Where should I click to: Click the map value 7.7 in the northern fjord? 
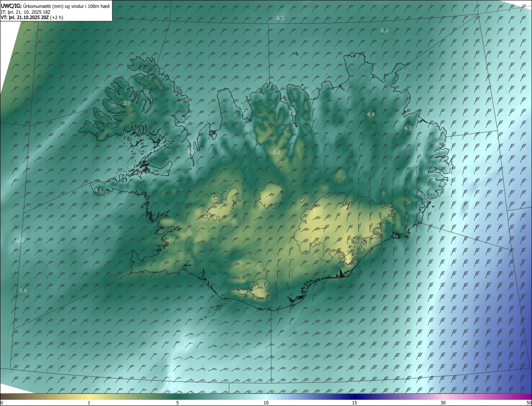point(244,113)
